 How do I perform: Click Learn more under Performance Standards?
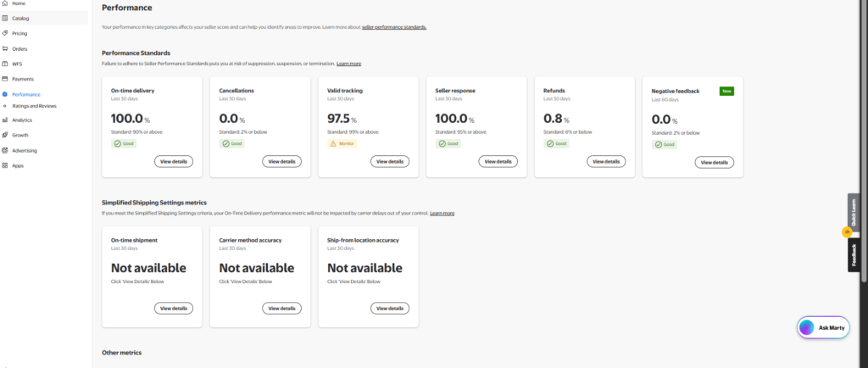pos(348,64)
